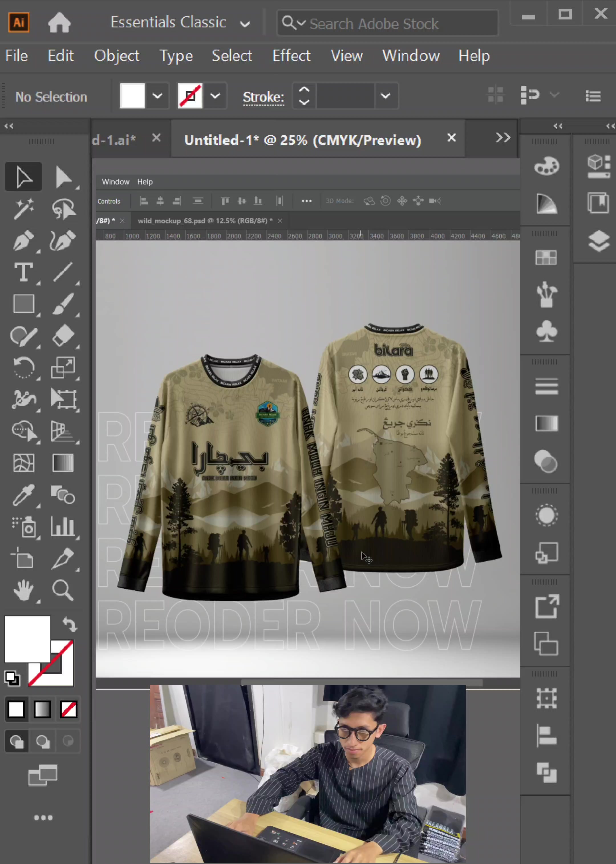This screenshot has width=616, height=864.
Task: Open the Adobe Stock search options dropdown
Action: coord(294,23)
